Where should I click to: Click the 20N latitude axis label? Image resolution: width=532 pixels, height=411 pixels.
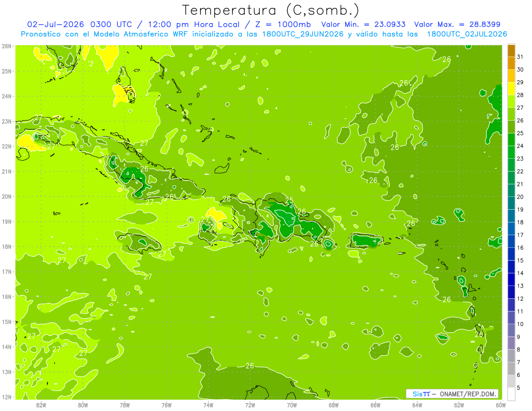7,196
